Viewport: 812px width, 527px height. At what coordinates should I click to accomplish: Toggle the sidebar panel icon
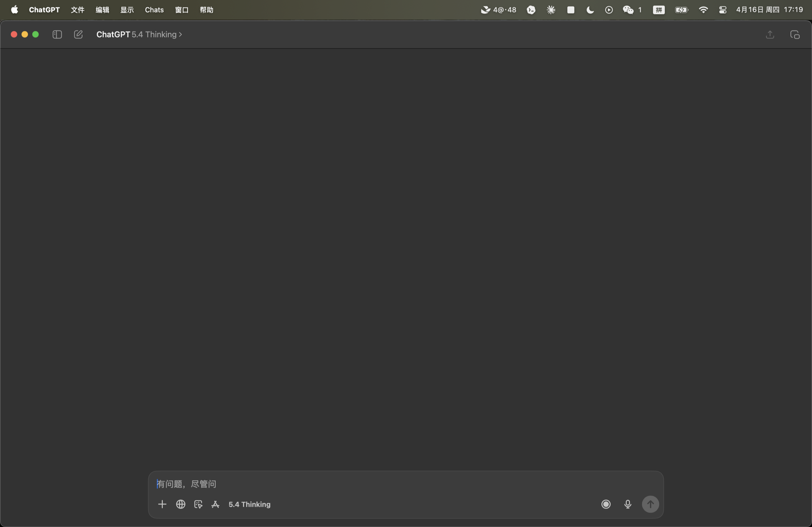[x=57, y=34]
